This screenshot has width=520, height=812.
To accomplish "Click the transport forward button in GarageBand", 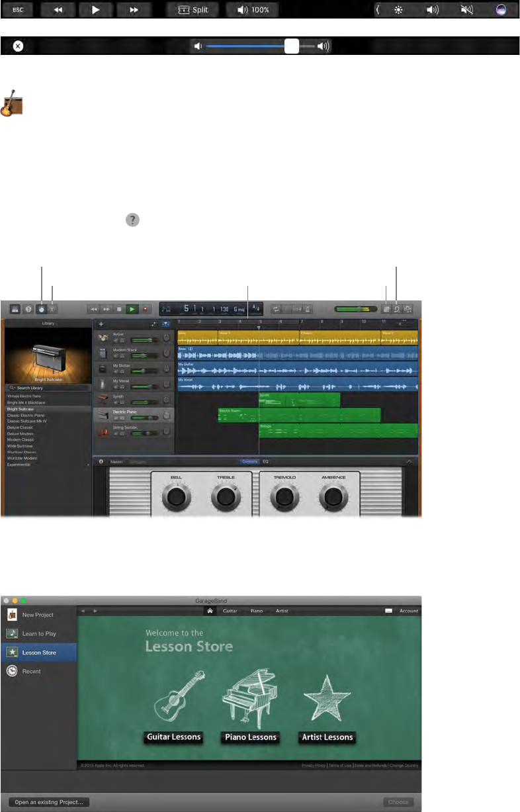I will [106, 308].
